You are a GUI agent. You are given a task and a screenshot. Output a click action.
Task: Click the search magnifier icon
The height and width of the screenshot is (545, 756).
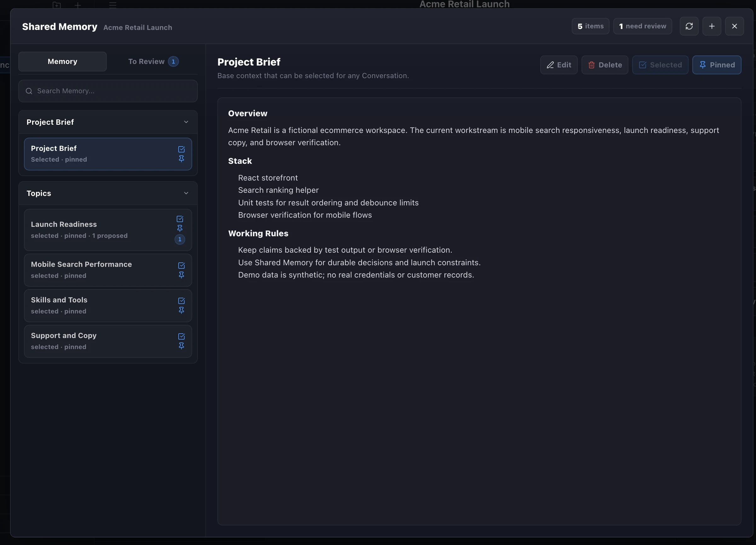point(29,91)
